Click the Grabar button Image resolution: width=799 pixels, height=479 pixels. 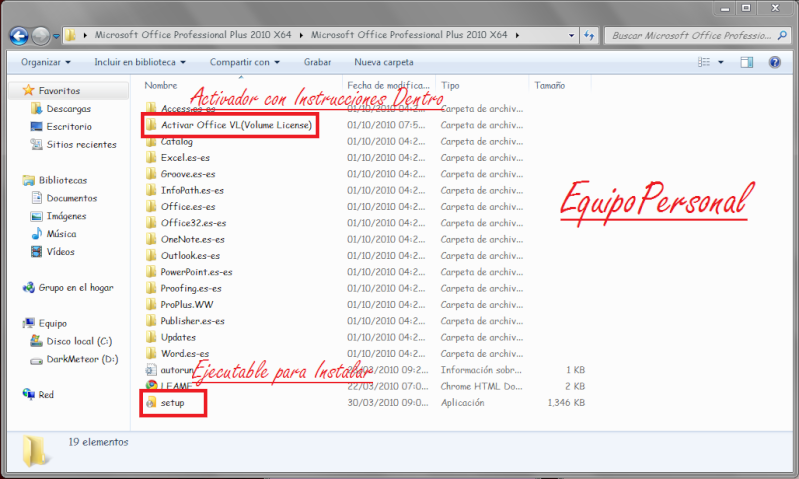tap(317, 62)
